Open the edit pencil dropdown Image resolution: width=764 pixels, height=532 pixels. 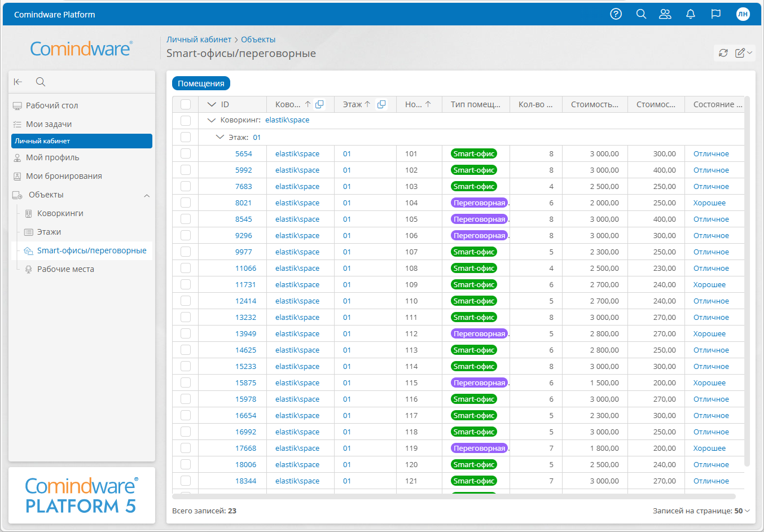pos(744,52)
